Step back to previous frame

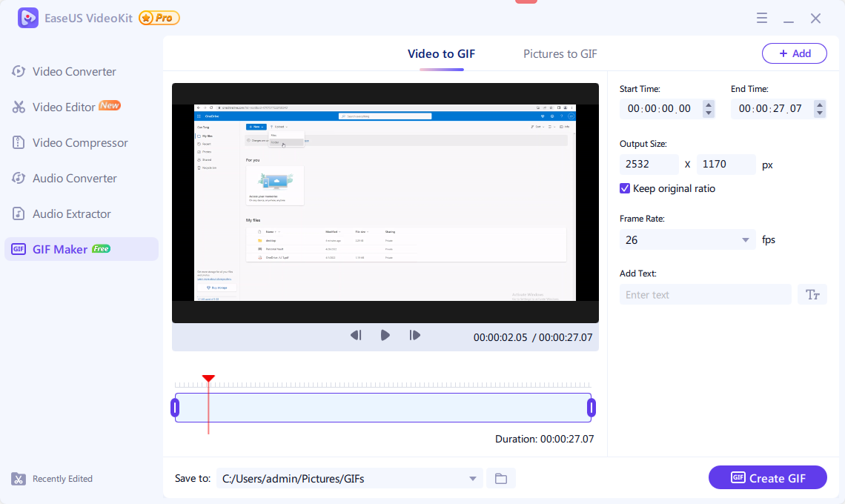356,335
